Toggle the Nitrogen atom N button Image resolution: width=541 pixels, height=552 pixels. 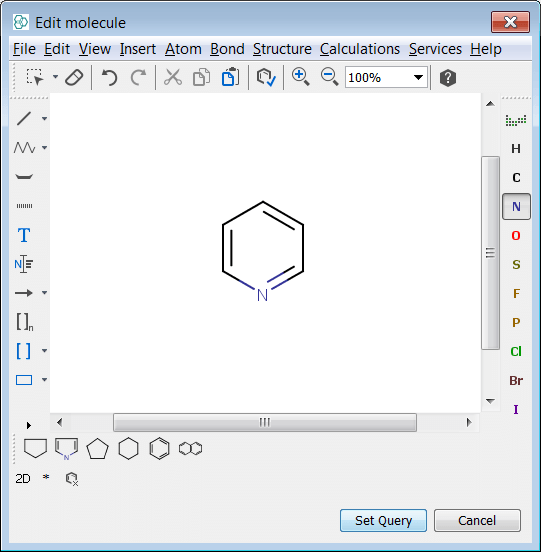[516, 207]
